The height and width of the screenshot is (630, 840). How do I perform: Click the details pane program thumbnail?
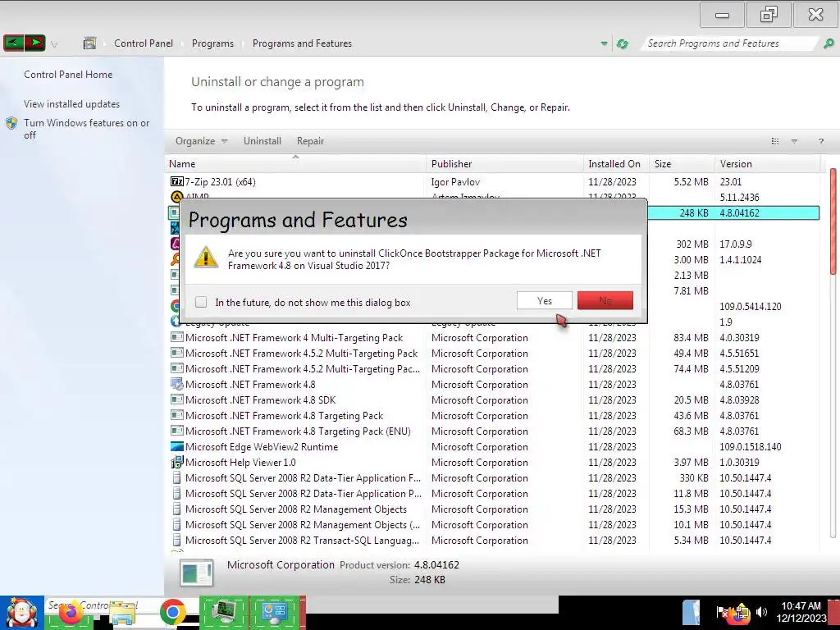click(x=197, y=573)
